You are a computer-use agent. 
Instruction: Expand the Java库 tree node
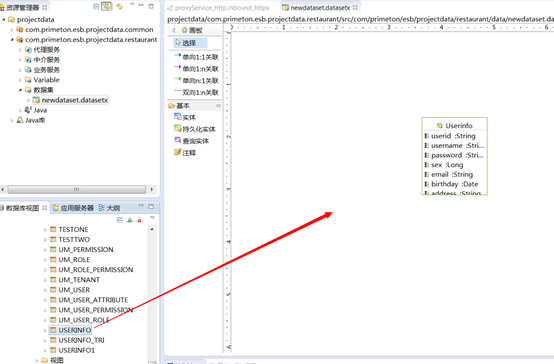tap(12, 120)
